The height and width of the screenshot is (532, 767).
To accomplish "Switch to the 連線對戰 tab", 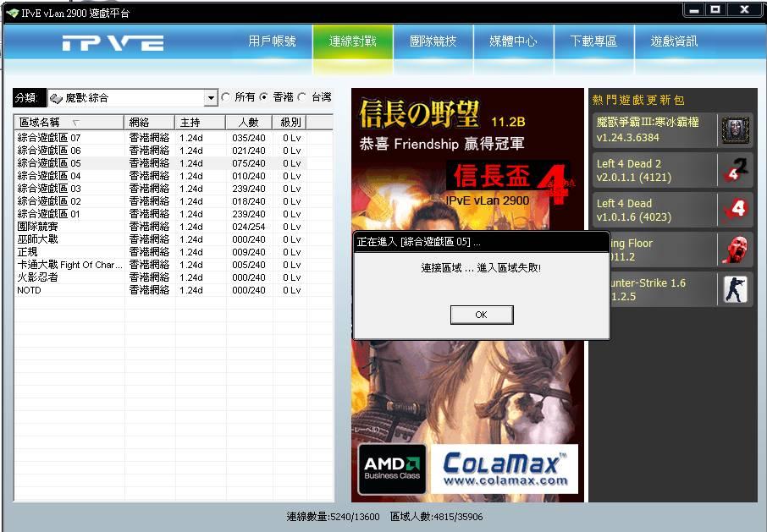I will tap(353, 41).
